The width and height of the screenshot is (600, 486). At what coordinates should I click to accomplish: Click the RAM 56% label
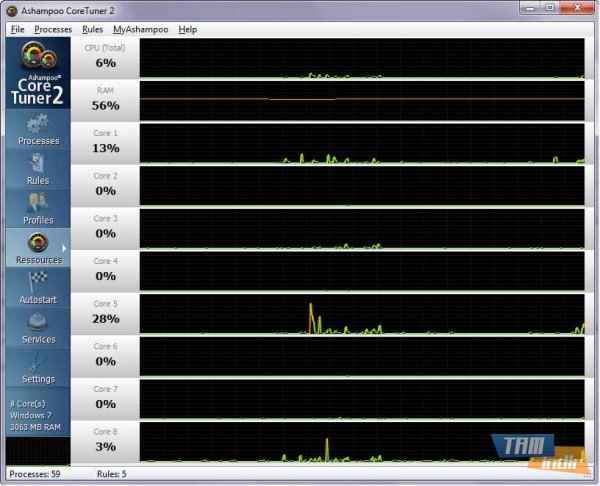coord(105,100)
